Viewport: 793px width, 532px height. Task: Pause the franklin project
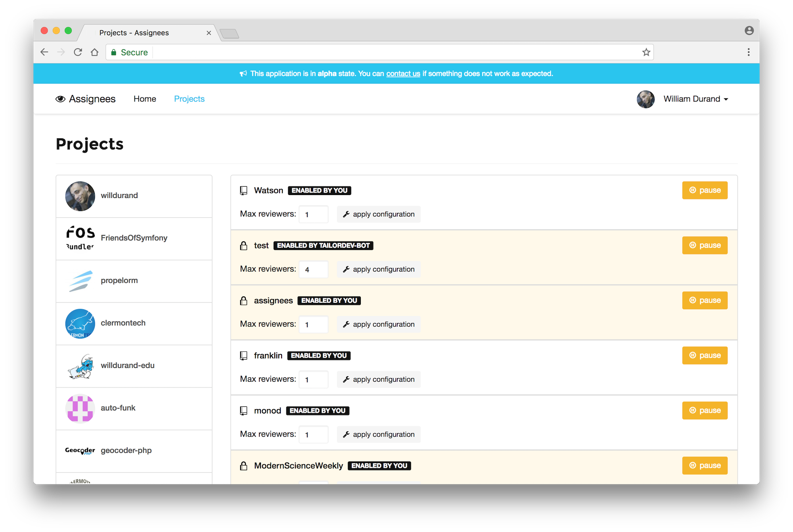pyautogui.click(x=705, y=356)
